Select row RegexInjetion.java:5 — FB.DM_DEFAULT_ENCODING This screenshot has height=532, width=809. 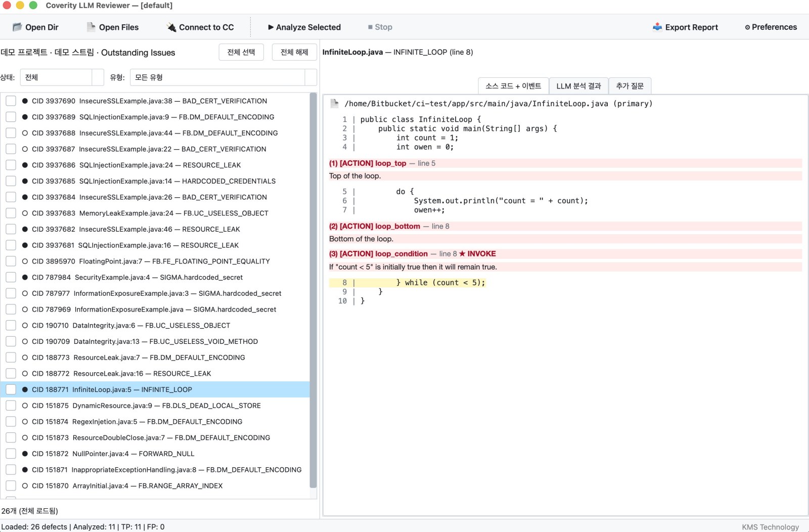[155, 422]
